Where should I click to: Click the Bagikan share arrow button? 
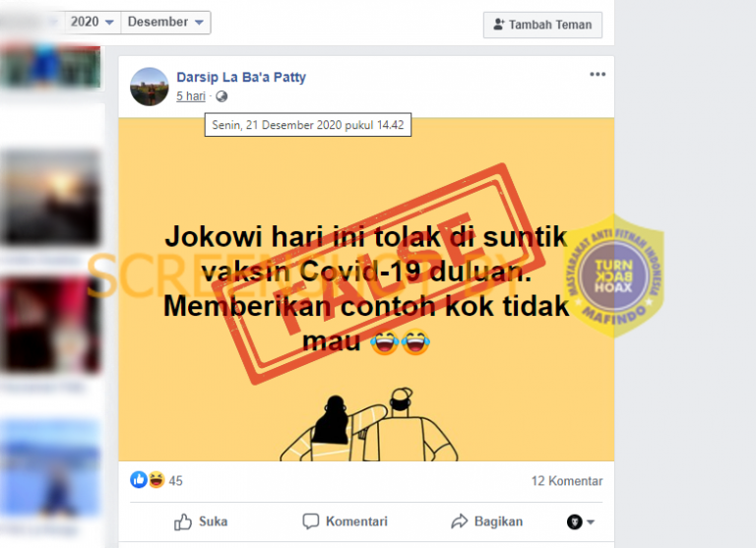[487, 521]
